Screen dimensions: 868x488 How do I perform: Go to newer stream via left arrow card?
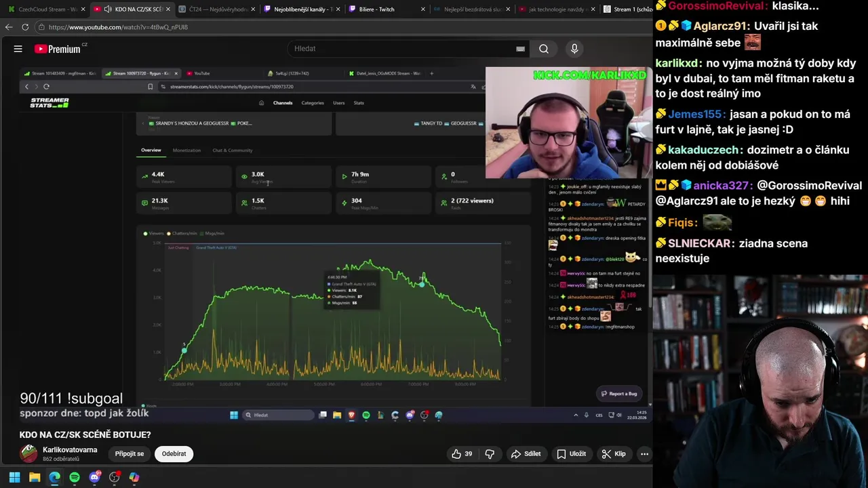tap(234, 123)
